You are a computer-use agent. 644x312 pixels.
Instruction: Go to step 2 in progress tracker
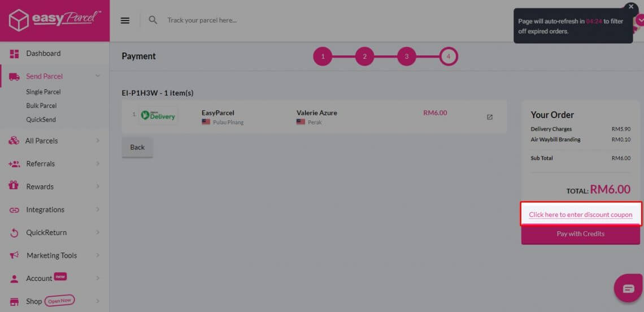[364, 57]
